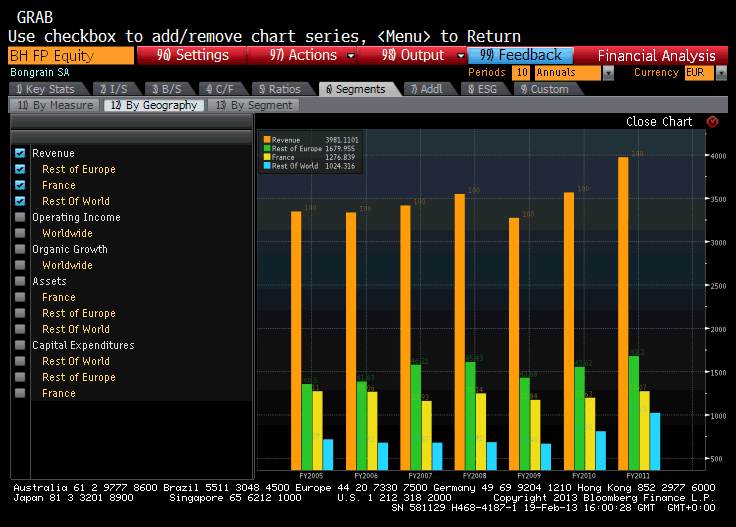The width and height of the screenshot is (736, 527).
Task: Click the 3981.1101 Revenue legend value
Action: pos(342,140)
